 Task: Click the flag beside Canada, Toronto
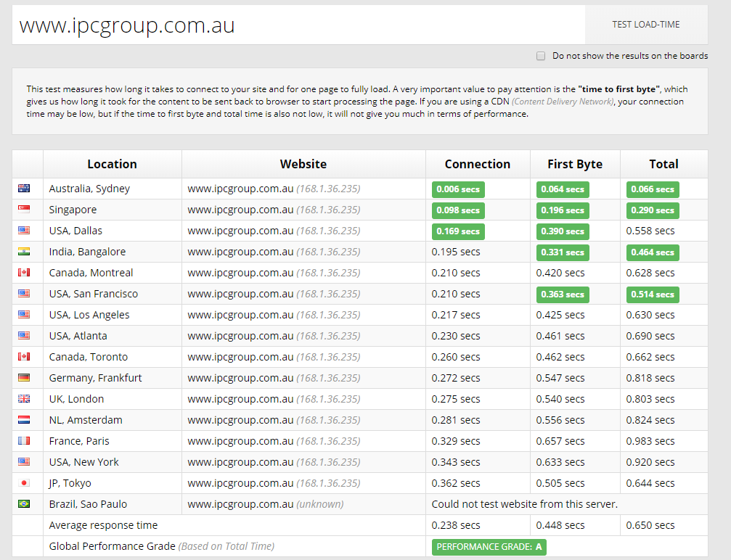[x=24, y=357]
